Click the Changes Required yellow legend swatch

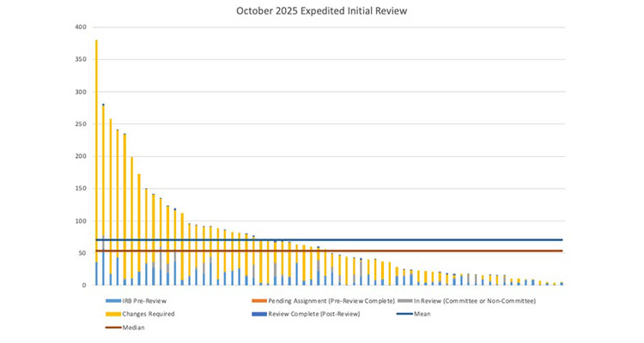(111, 314)
